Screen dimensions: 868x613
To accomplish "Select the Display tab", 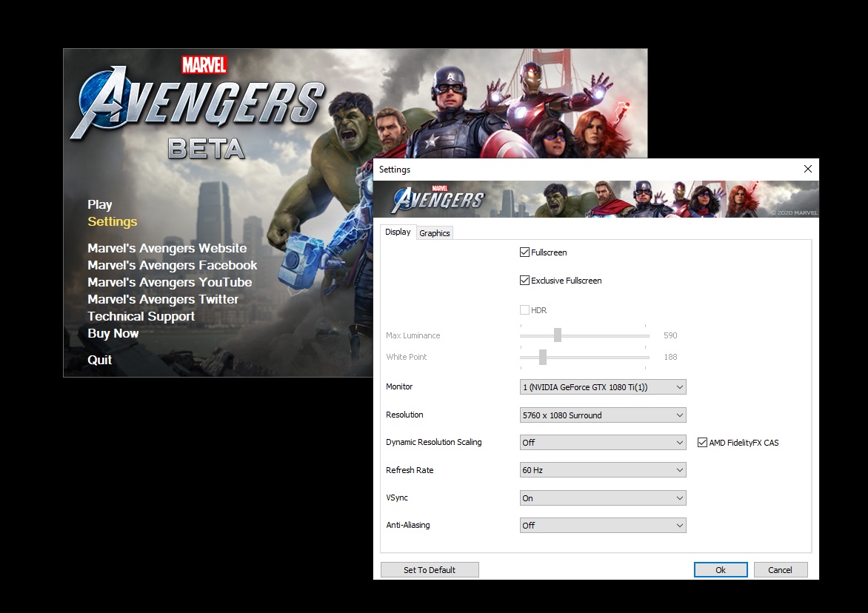I will pos(398,232).
